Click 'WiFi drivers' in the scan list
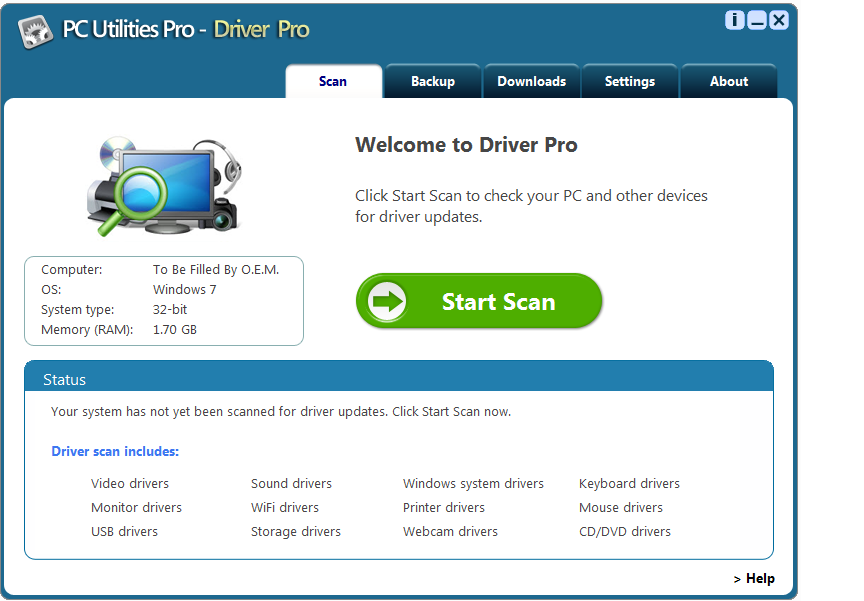The height and width of the screenshot is (601, 864). [285, 507]
